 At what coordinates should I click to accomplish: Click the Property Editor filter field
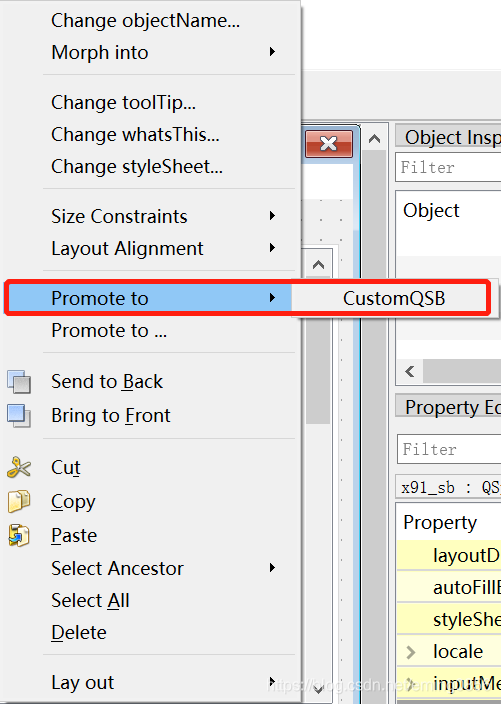click(x=449, y=449)
